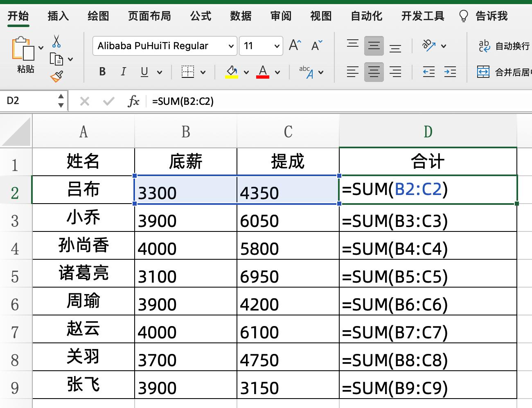Image resolution: width=532 pixels, height=408 pixels.
Task: Toggle underline formatting
Action: click(x=144, y=72)
